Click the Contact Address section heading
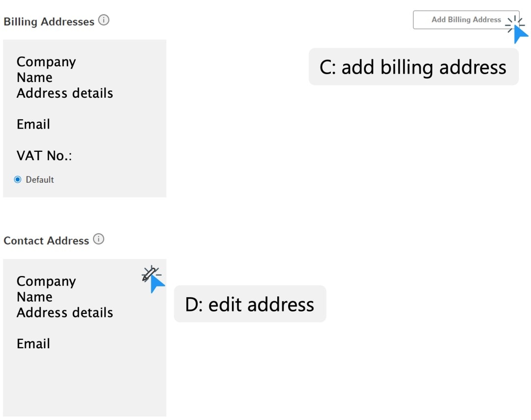The width and height of the screenshot is (531, 420). [46, 240]
